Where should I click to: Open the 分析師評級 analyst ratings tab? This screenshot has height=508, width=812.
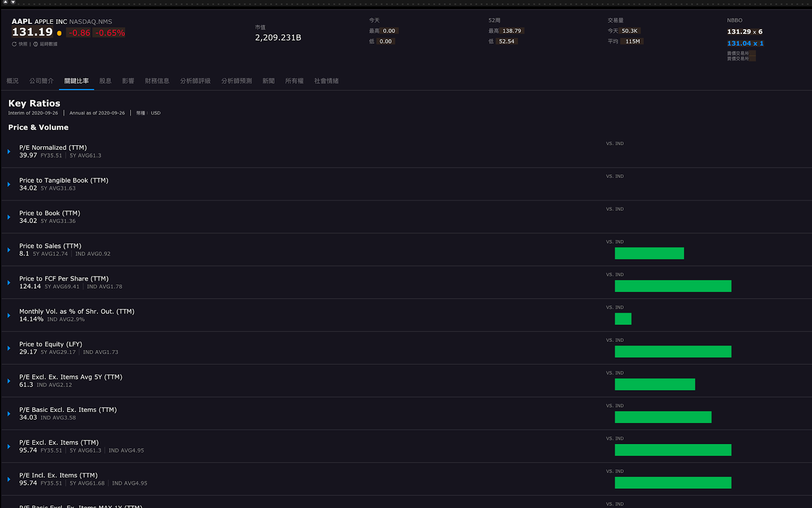[x=195, y=81]
